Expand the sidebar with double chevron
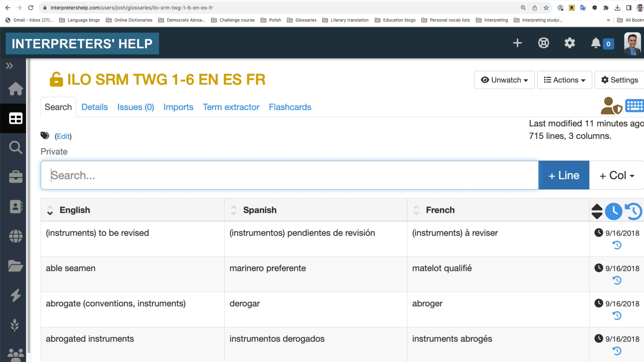 pos(9,66)
